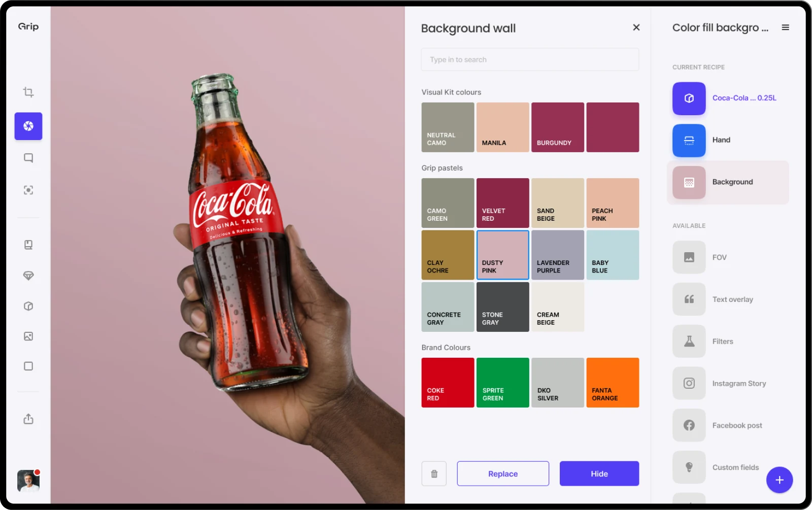Click the Type in to search field

point(530,59)
